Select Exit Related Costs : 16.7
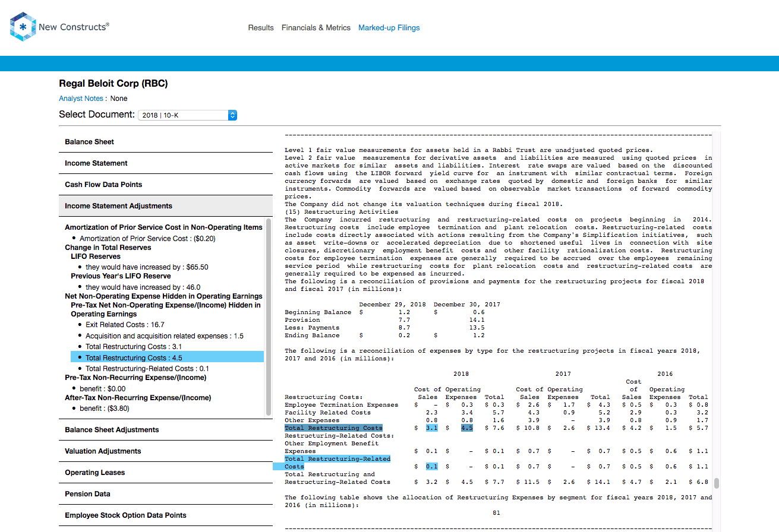 click(125, 325)
